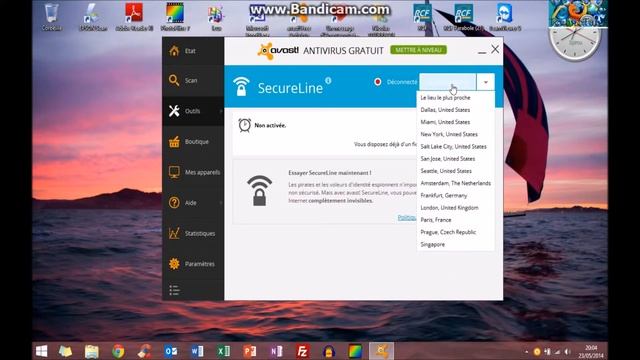This screenshot has height=360, width=640.
Task: Click the SecureLine title text
Action: tap(290, 88)
